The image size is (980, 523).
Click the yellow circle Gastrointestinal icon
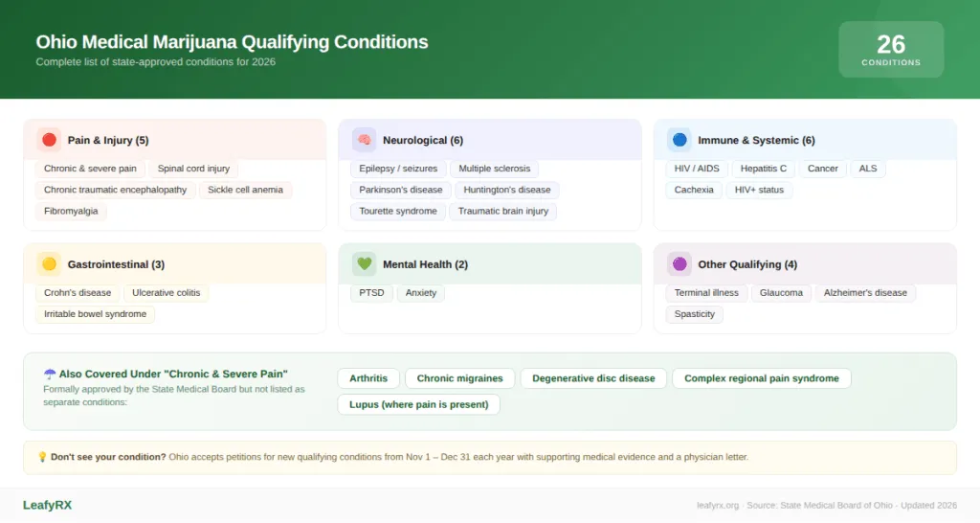[x=49, y=264]
